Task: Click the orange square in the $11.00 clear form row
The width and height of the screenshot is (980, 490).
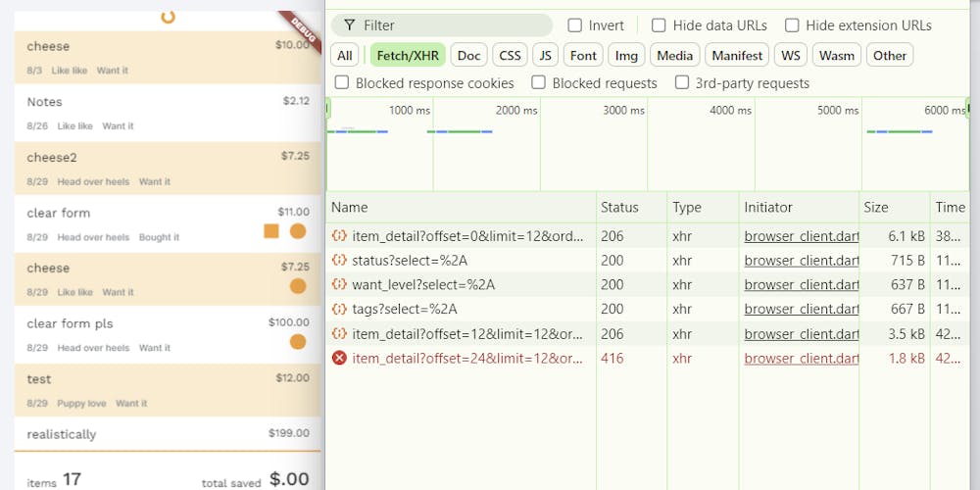Action: tap(271, 231)
